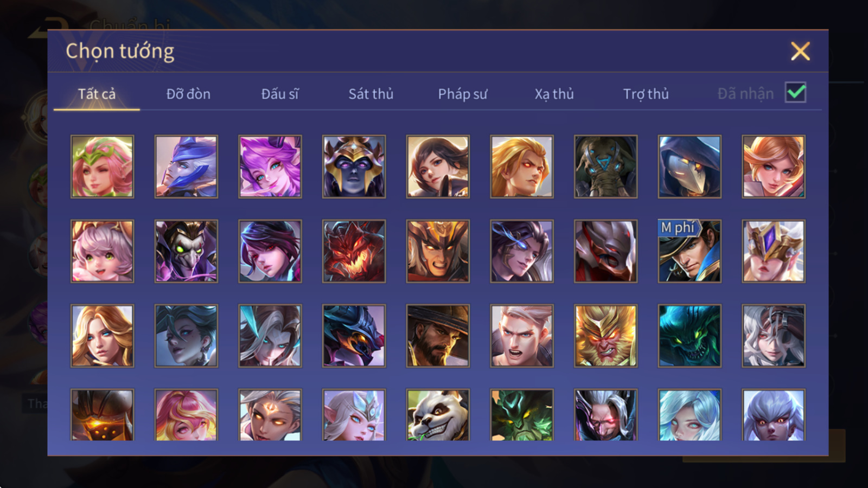The image size is (868, 488).
Task: Select the purple-haired girl hero portrait
Action: (270, 166)
